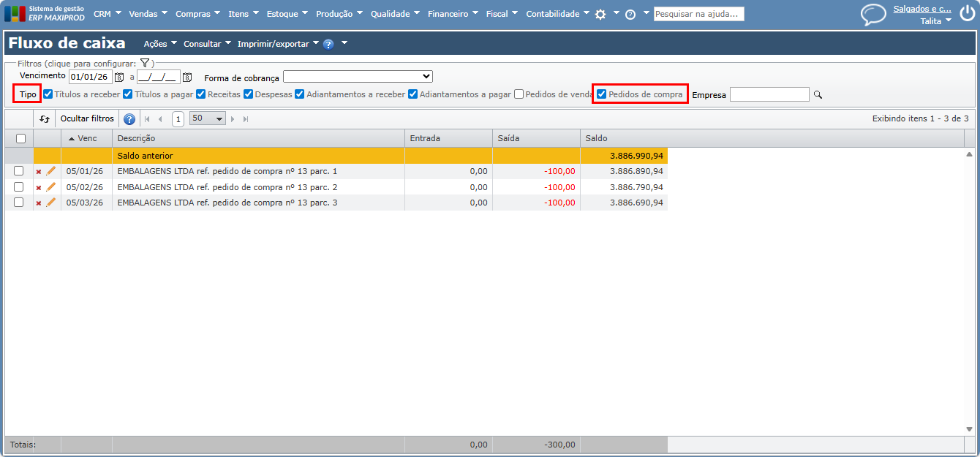Open the Forma de cobrança dropdown
This screenshot has width=980, height=457.
358,77
